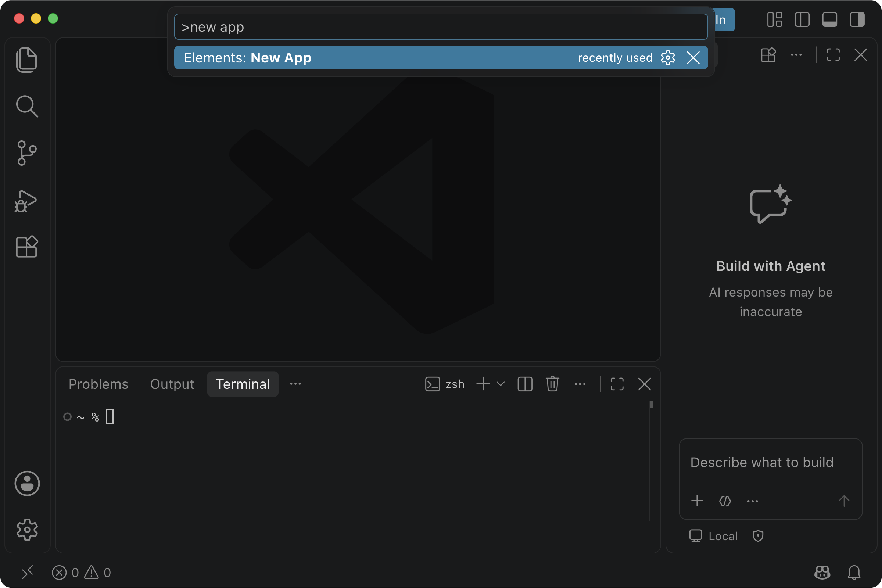Image resolution: width=882 pixels, height=588 pixels.
Task: Open chat input more options ellipsis
Action: (753, 501)
